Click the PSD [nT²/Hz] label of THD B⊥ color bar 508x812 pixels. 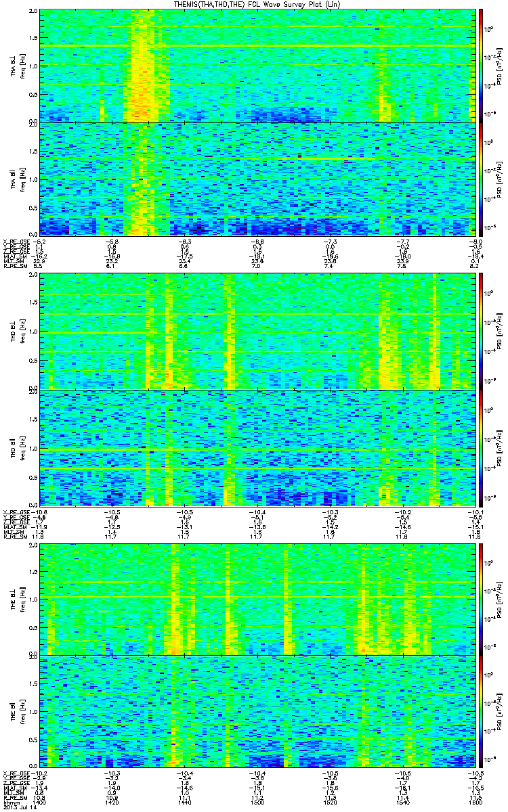[x=500, y=332]
